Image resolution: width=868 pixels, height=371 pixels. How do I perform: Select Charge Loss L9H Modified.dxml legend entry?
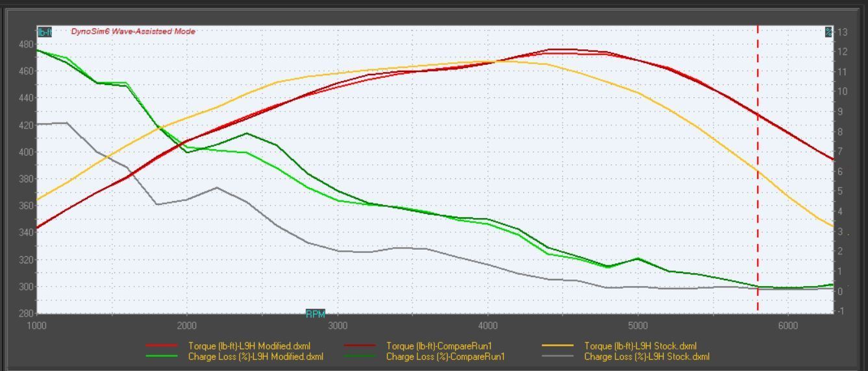coord(255,357)
